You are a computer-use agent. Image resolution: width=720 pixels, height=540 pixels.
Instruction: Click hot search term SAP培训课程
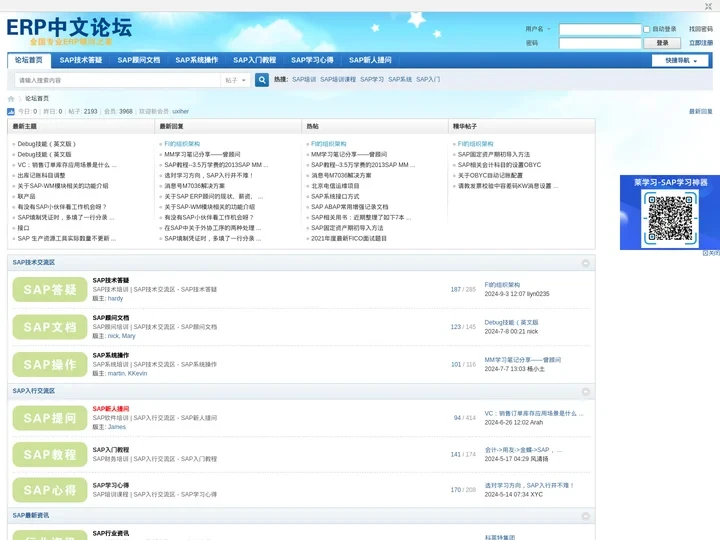click(338, 79)
